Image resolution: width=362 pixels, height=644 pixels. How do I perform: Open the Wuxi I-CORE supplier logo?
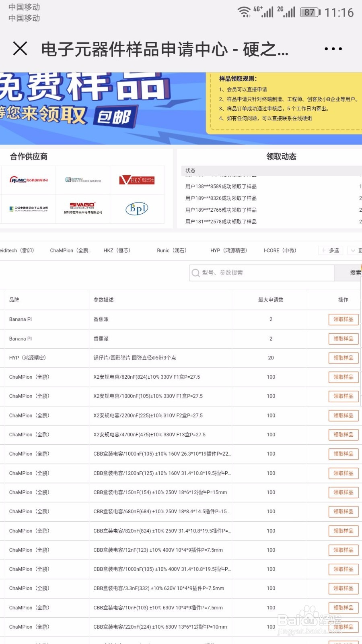[29, 209]
